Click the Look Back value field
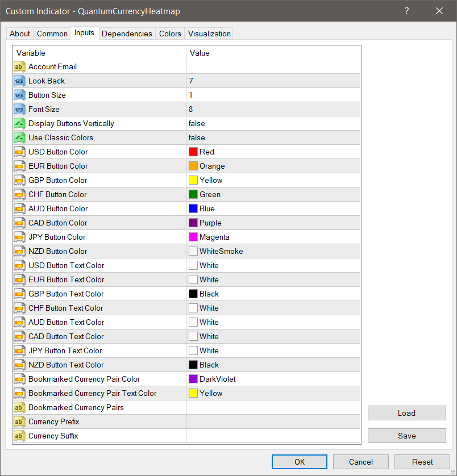457x476 pixels. coord(273,81)
